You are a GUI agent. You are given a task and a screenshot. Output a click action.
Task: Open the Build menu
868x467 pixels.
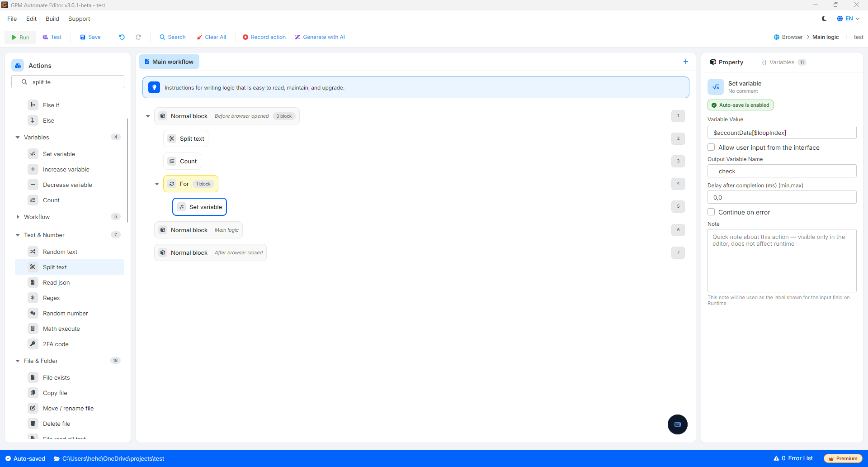pos(52,19)
